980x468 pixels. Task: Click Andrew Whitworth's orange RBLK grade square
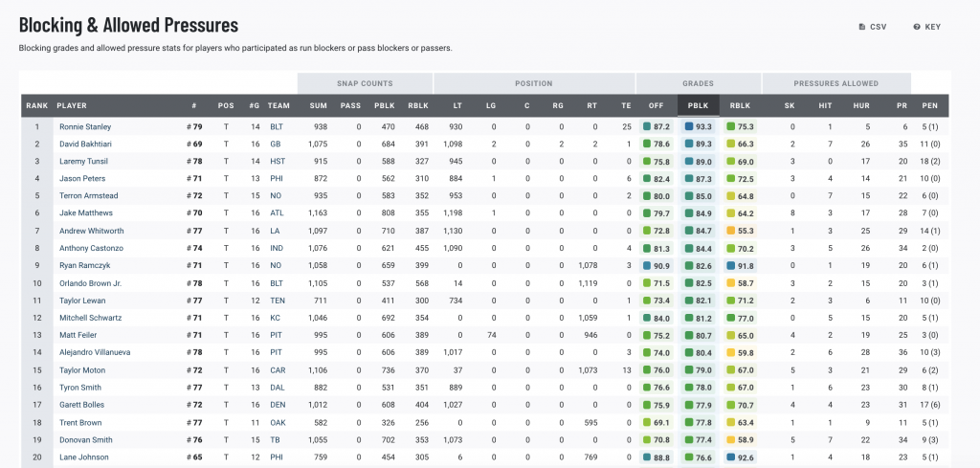[730, 231]
